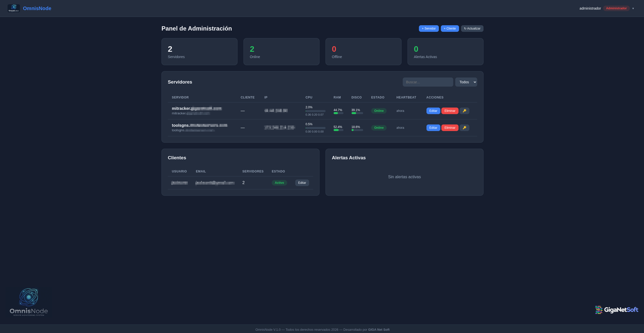Image resolution: width=644 pixels, height=333 pixels.
Task: Click the HEARTBEAT column header
Action: [x=406, y=97]
